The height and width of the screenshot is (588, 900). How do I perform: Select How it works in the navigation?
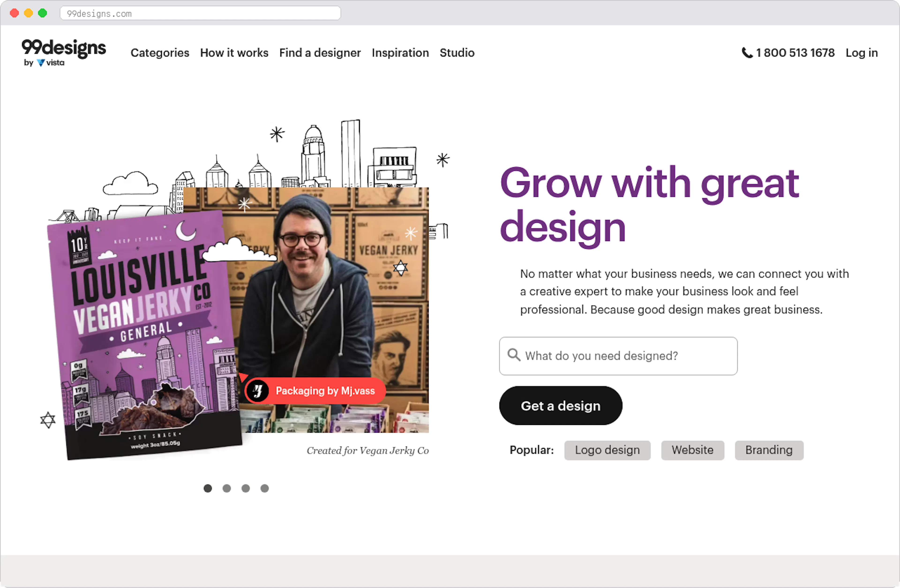pos(234,53)
